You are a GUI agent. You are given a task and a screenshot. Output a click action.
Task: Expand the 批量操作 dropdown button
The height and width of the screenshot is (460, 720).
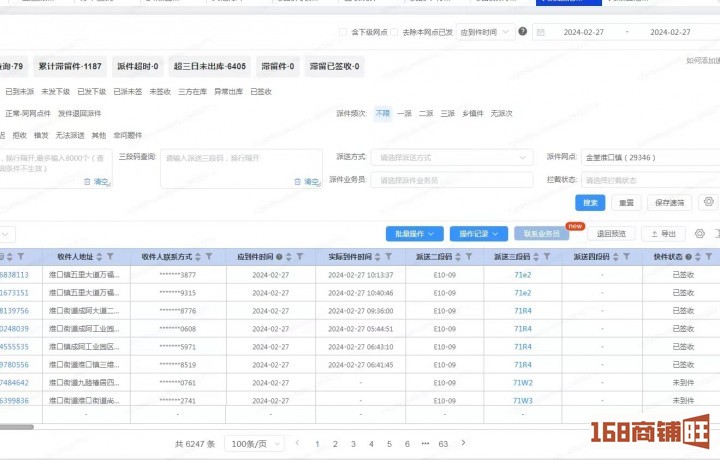418,234
